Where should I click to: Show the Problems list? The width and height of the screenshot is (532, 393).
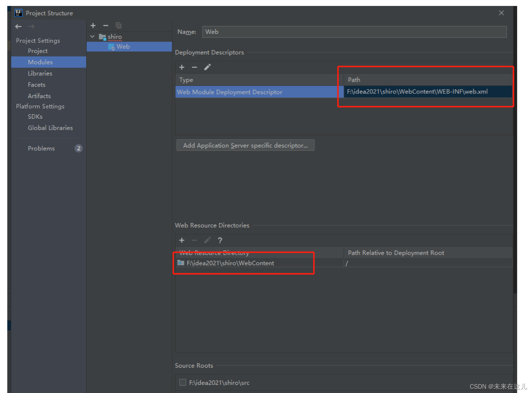point(41,148)
